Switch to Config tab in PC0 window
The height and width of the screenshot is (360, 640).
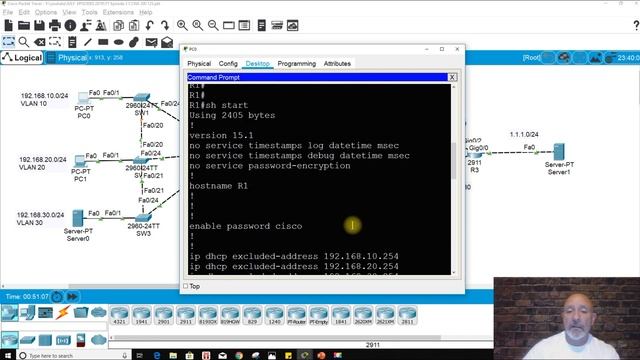(228, 64)
